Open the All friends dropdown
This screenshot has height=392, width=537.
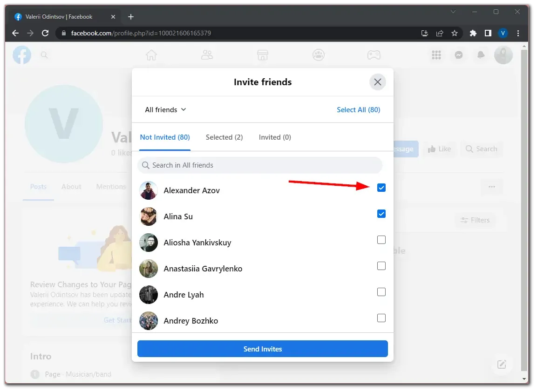[165, 110]
